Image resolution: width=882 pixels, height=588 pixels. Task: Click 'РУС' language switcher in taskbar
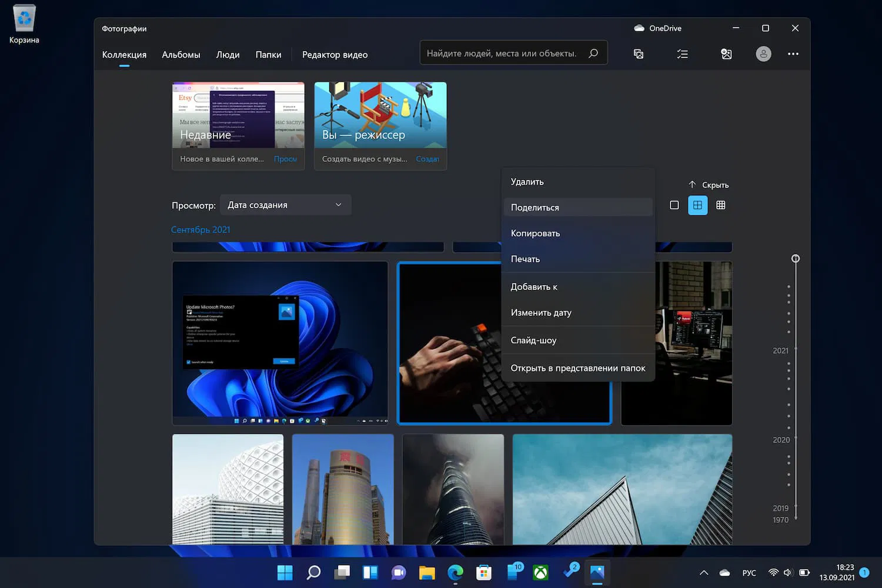[749, 573]
